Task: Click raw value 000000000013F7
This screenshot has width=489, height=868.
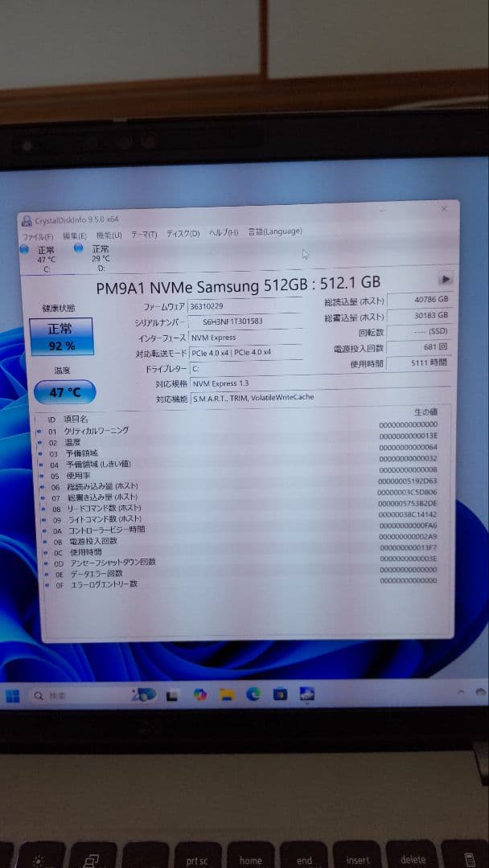Action: click(408, 547)
